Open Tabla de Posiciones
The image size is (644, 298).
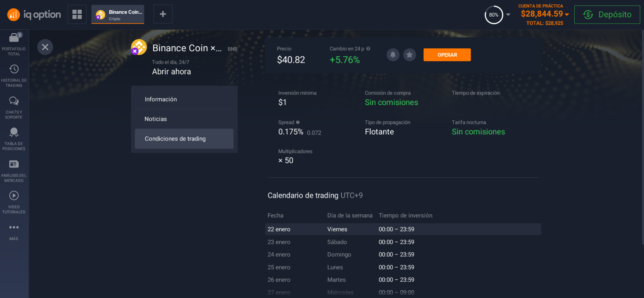[14, 139]
